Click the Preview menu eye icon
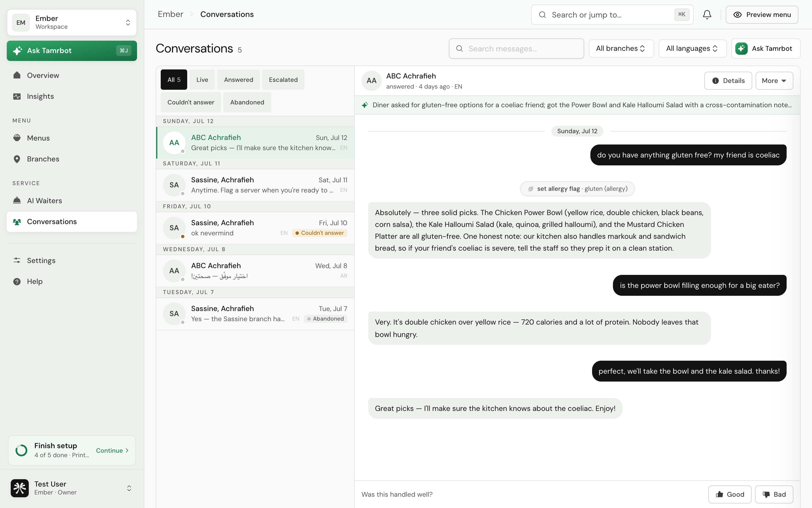 (x=737, y=15)
